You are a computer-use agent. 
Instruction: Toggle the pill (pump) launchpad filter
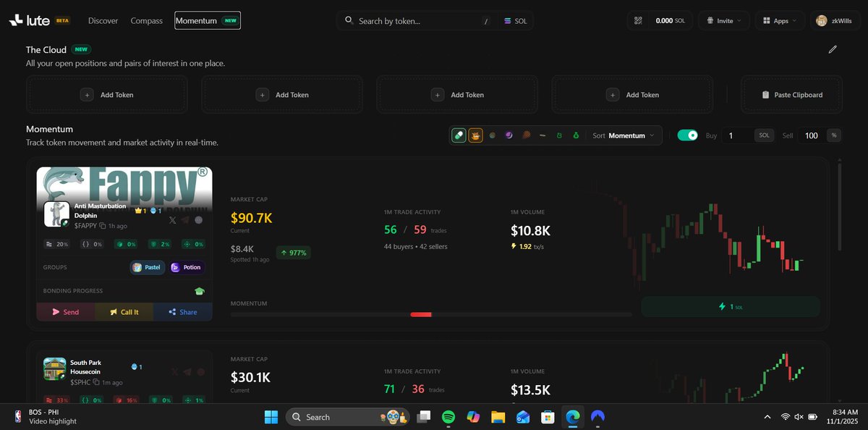click(x=459, y=135)
